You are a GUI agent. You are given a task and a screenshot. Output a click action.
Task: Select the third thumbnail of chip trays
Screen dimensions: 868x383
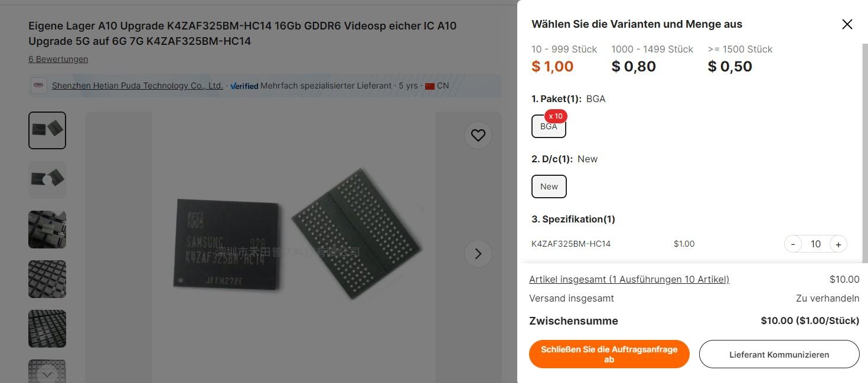click(47, 230)
